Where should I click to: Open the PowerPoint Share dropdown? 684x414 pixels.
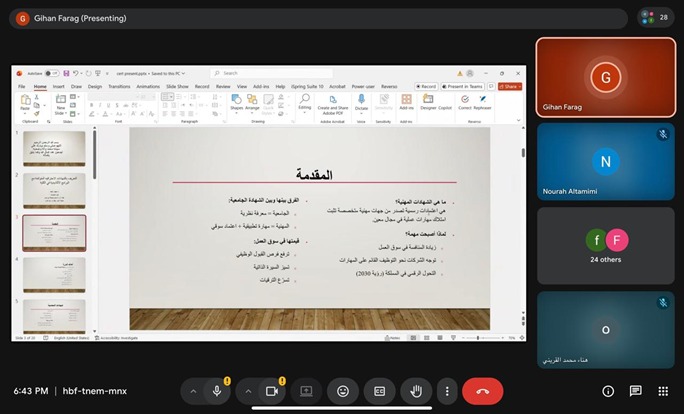coord(510,86)
